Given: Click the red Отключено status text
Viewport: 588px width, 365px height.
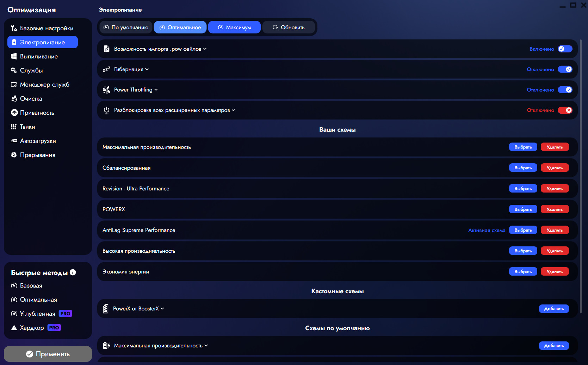Looking at the screenshot, I should coord(540,110).
